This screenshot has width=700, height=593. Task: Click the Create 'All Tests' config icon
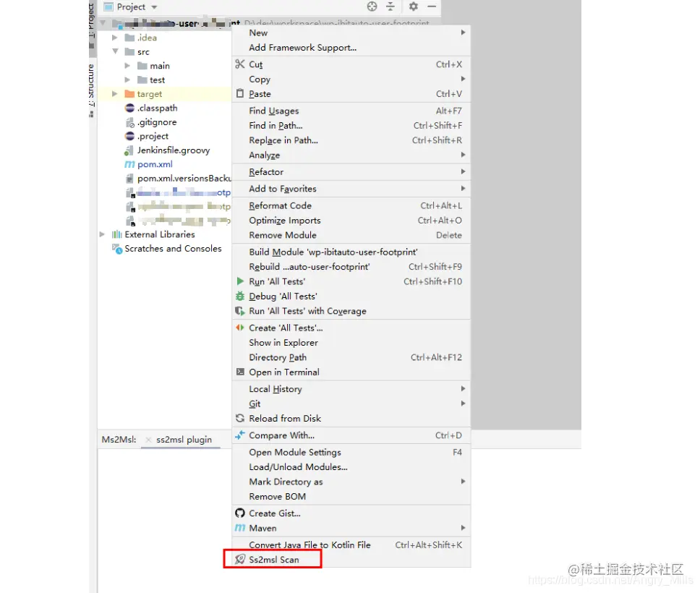coord(240,328)
